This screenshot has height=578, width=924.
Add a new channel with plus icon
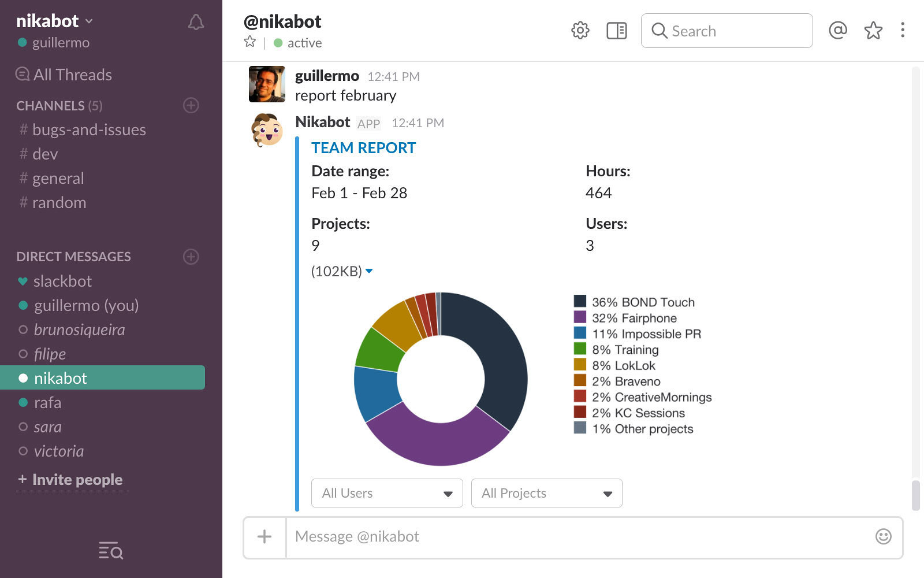click(191, 105)
